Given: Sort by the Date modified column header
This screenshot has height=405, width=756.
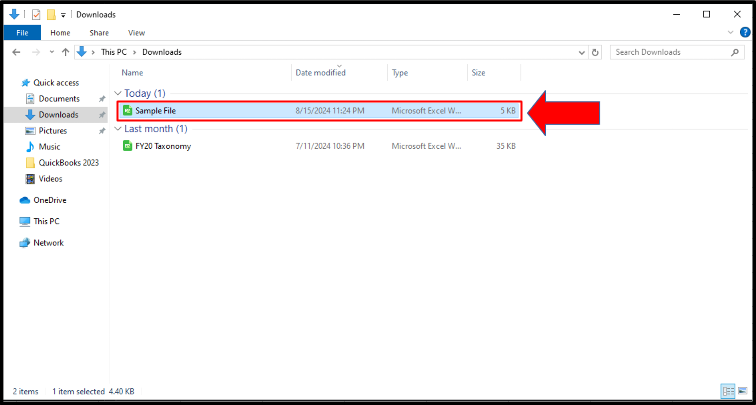Looking at the screenshot, I should [321, 73].
